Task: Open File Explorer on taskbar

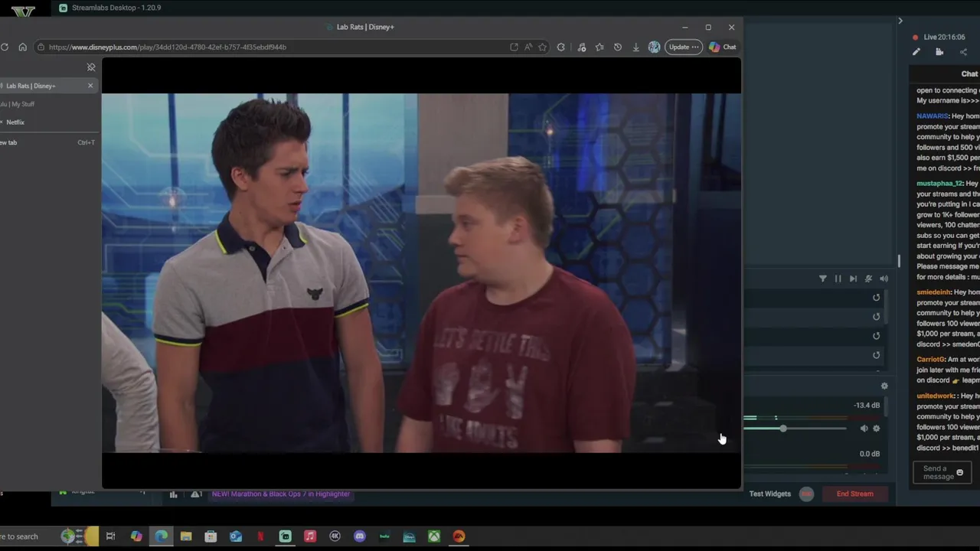Action: 186,536
